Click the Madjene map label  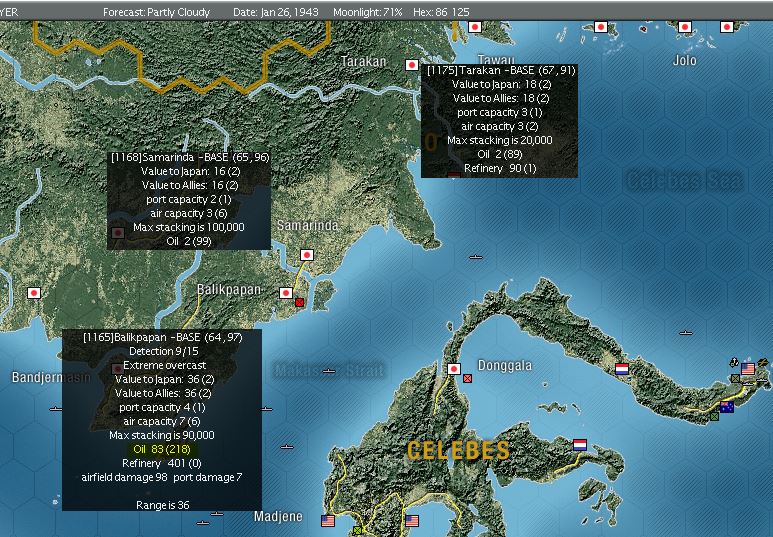point(278,517)
